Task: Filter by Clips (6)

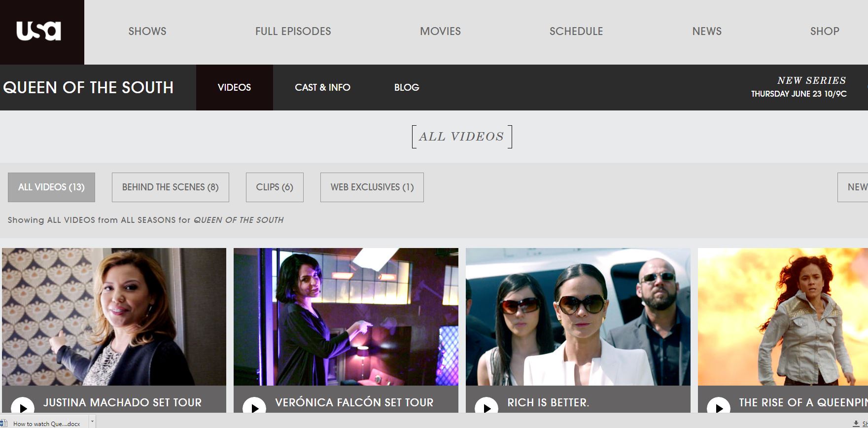Action: pyautogui.click(x=275, y=187)
